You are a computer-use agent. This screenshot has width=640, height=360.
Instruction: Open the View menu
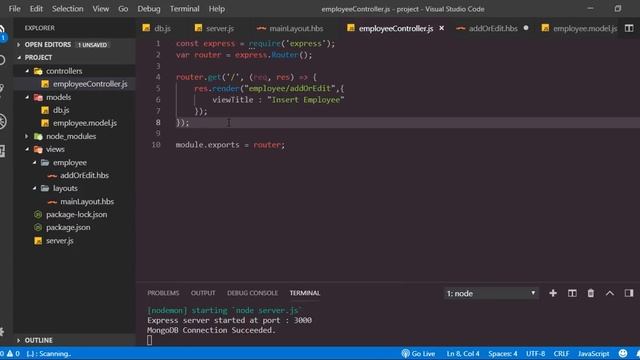pyautogui.click(x=100, y=9)
